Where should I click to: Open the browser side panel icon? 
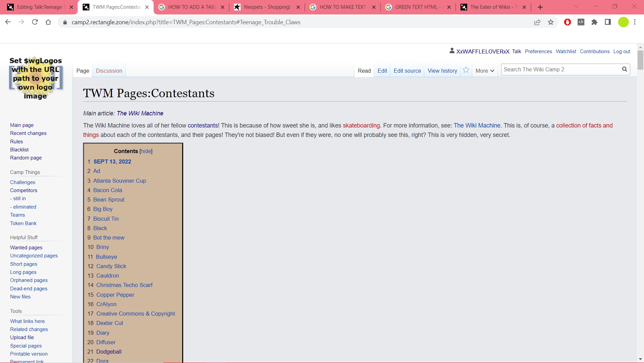click(x=608, y=22)
